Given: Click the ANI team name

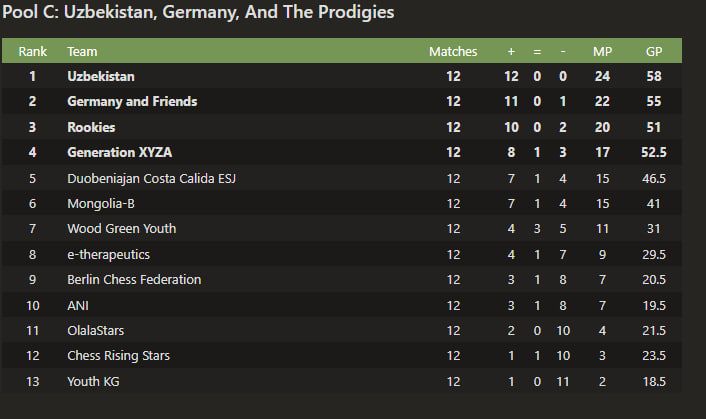Looking at the screenshot, I should click(x=78, y=306).
